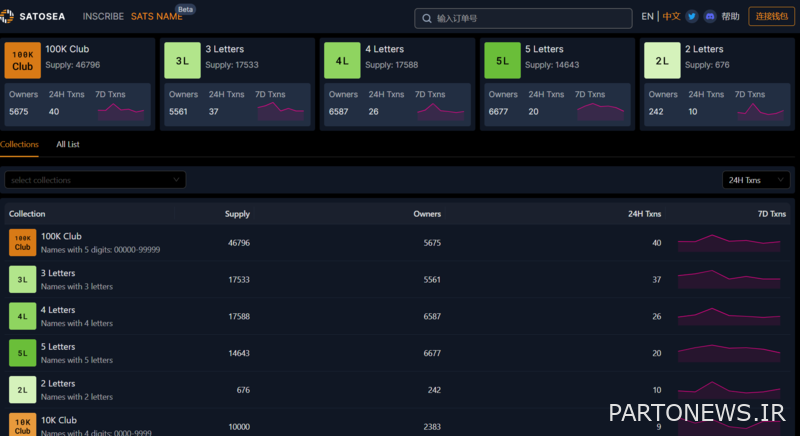Open the Twitter link icon
The height and width of the screenshot is (436, 800).
coord(692,16)
